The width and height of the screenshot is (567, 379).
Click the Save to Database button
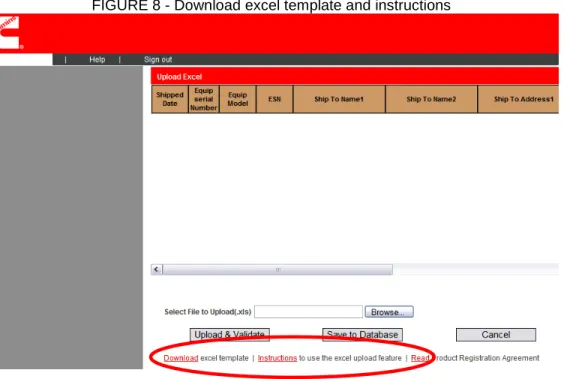(x=362, y=335)
